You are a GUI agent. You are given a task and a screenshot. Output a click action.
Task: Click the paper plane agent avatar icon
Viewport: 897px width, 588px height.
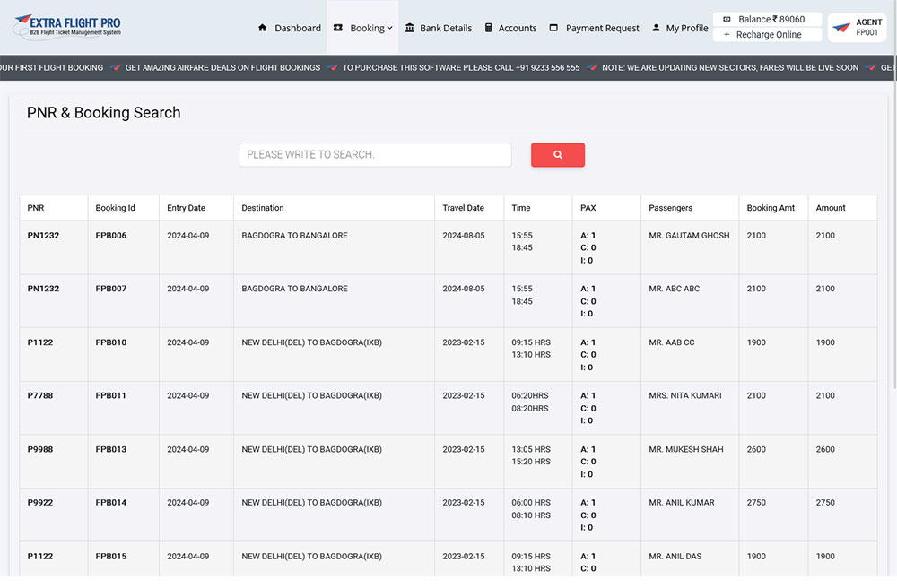(841, 28)
